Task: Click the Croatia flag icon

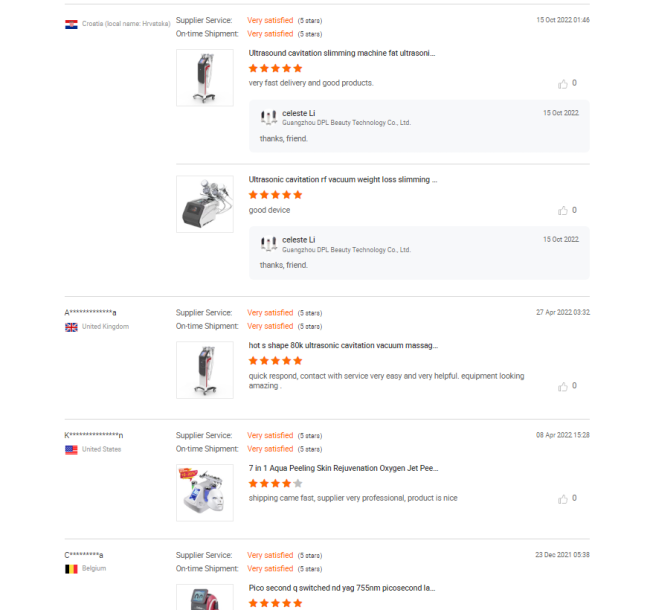Action: tap(71, 23)
